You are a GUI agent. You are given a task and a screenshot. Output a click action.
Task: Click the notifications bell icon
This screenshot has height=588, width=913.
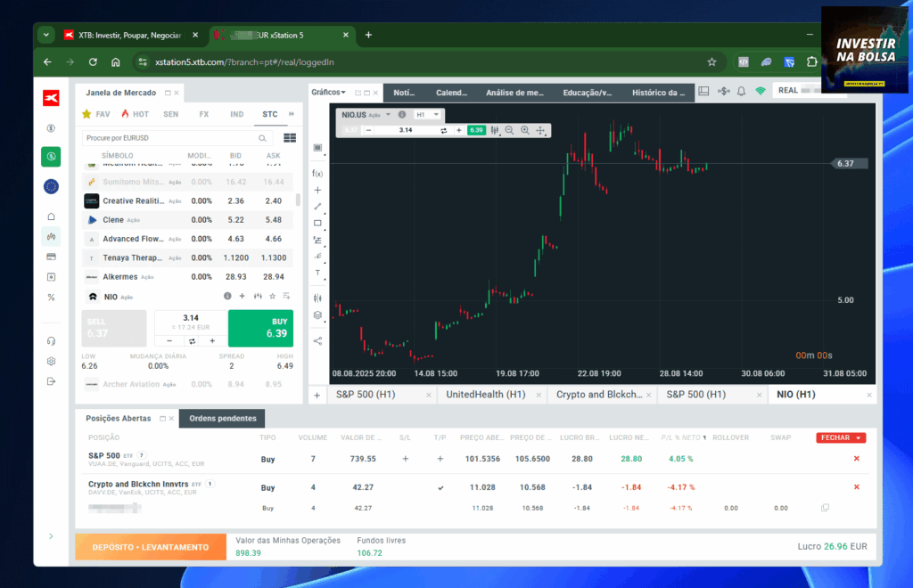click(x=741, y=91)
